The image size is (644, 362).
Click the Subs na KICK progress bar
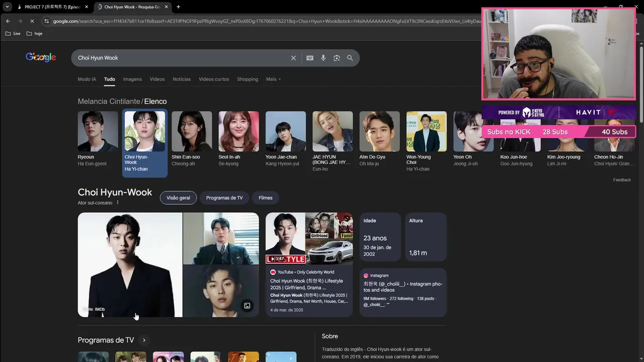pyautogui.click(x=558, y=132)
